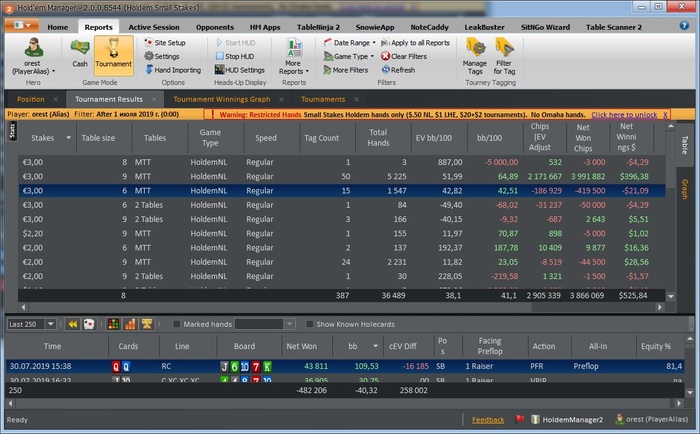Image resolution: width=700 pixels, height=434 pixels.
Task: Open the Settings gear option
Action: [x=162, y=56]
